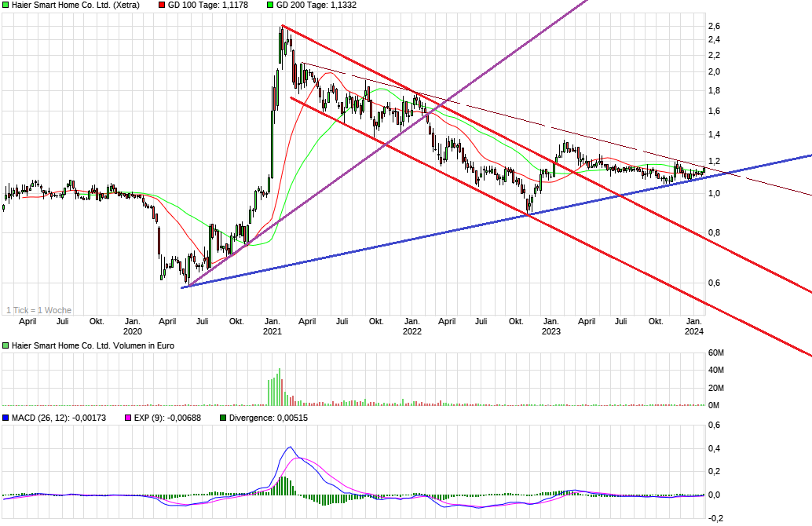Click the 40M volume axis value
812x526 pixels.
click(715, 371)
